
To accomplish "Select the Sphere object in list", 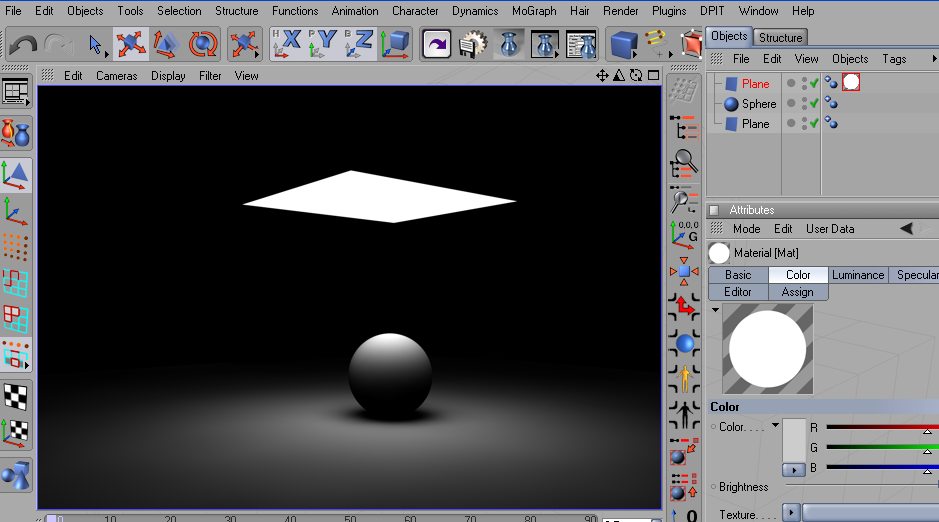I will pyautogui.click(x=759, y=104).
